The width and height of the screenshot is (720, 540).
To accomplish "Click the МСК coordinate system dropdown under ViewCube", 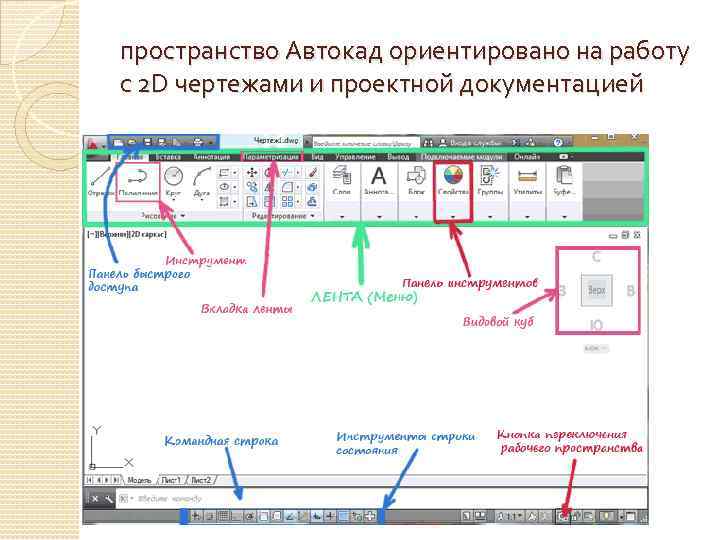I will point(596,349).
